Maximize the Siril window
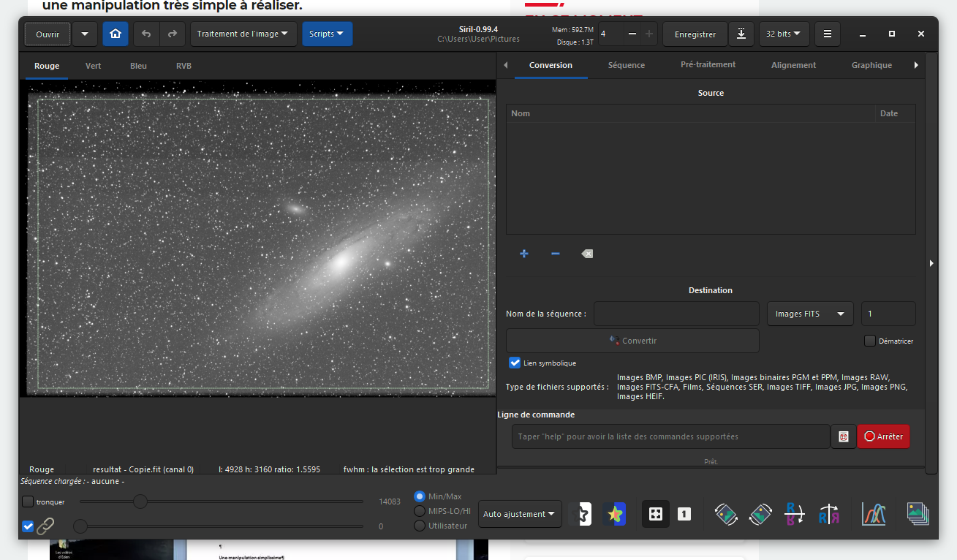 point(891,34)
